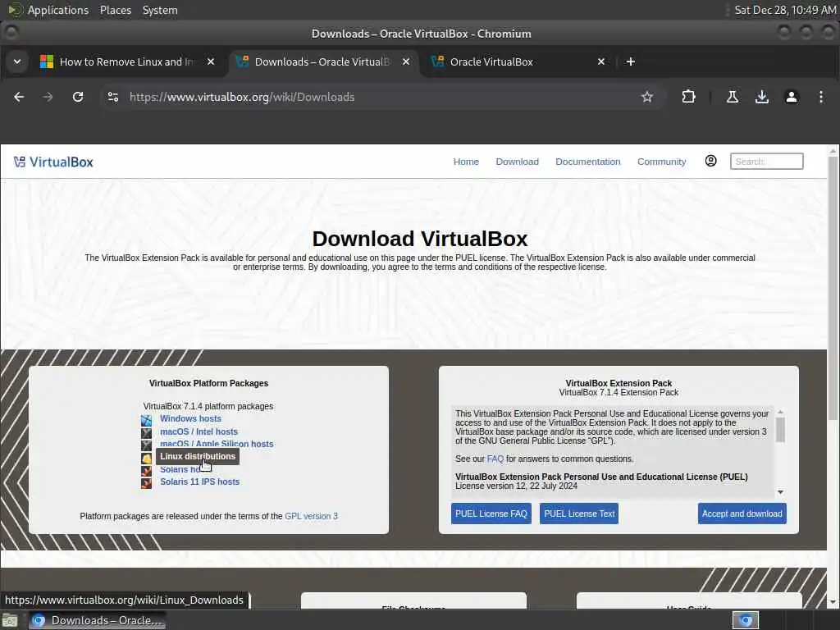Click the Solaris 11 IPS hosts icon
Viewport: 840px width, 630px height.
click(146, 482)
